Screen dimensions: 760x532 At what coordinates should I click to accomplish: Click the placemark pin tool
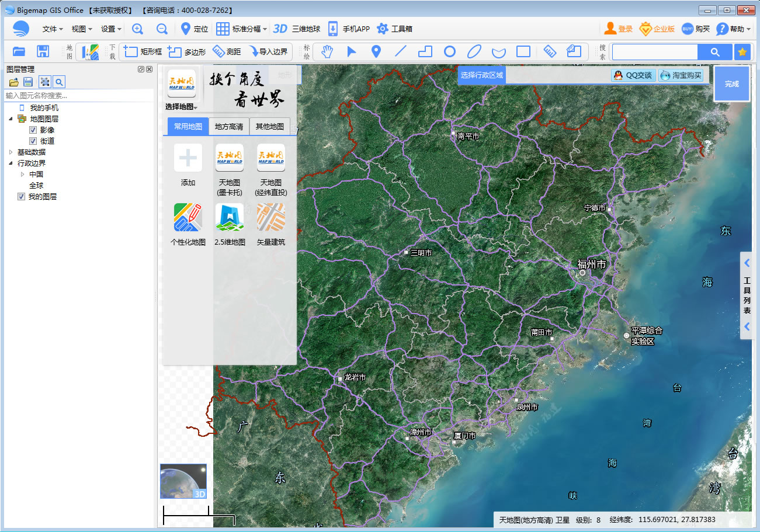tap(376, 51)
